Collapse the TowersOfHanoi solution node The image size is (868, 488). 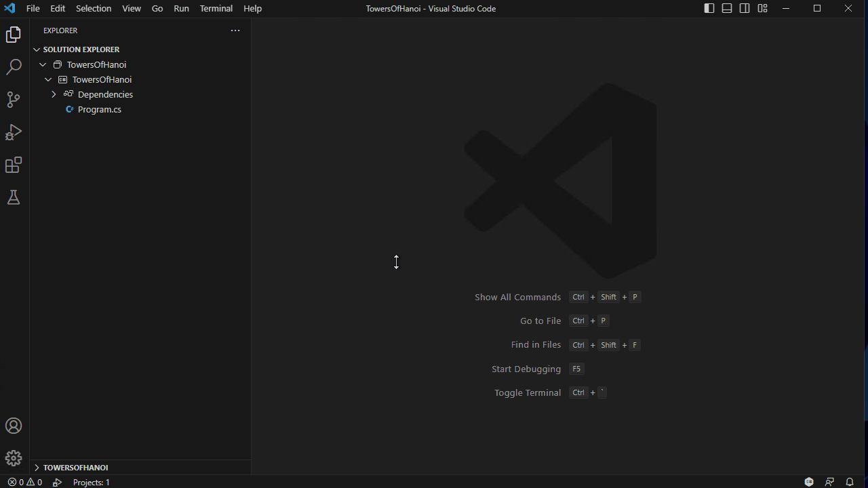(x=43, y=64)
